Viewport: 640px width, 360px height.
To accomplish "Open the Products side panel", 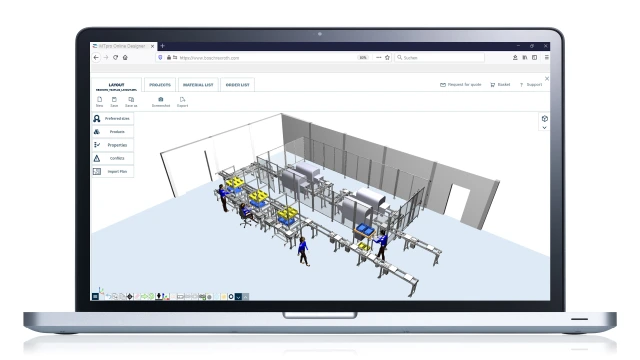I will [x=113, y=131].
